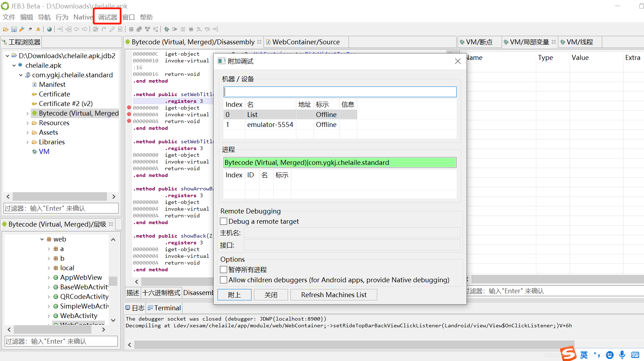The height and width of the screenshot is (361, 644).
Task: Check the 暂停所有进程 checkbox
Action: [x=224, y=270]
